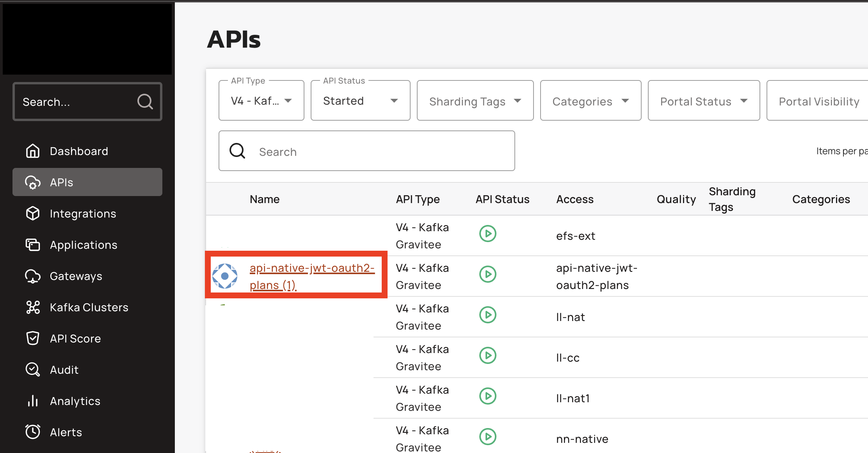Viewport: 868px width, 453px height.
Task: Open Audit from sidebar
Action: pyautogui.click(x=64, y=370)
